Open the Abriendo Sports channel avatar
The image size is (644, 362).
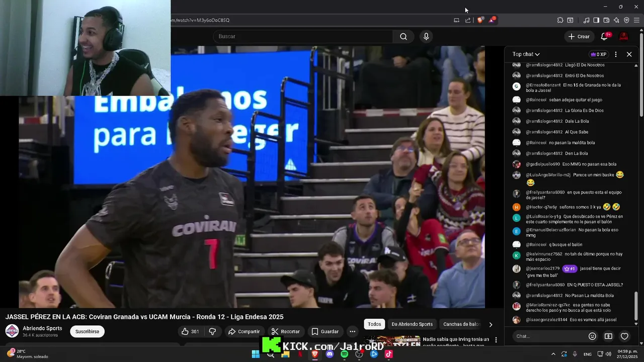pos(12,331)
